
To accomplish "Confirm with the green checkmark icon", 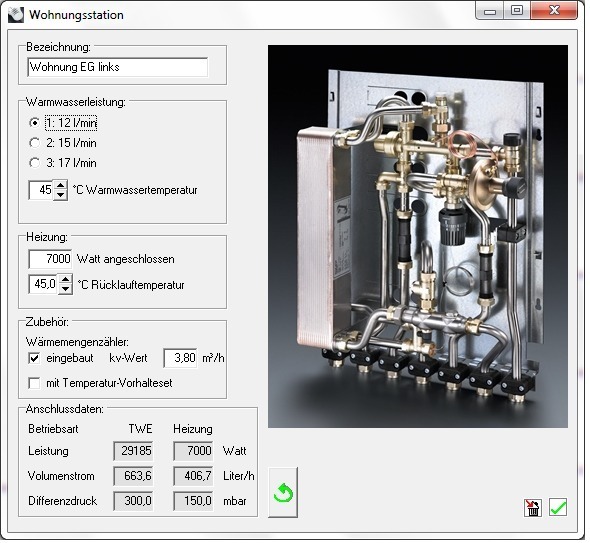I will (x=558, y=507).
